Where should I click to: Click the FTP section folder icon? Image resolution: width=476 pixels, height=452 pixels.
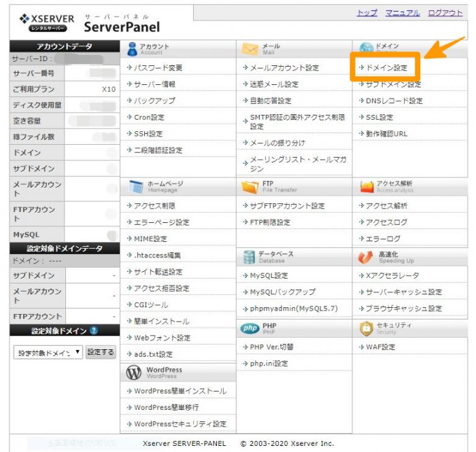(250, 187)
